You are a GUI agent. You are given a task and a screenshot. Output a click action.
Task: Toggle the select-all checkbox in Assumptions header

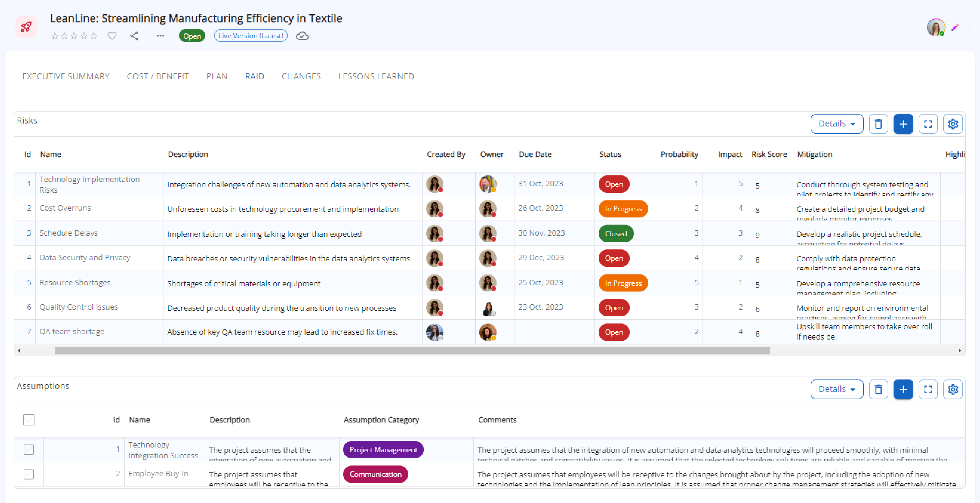coord(29,420)
